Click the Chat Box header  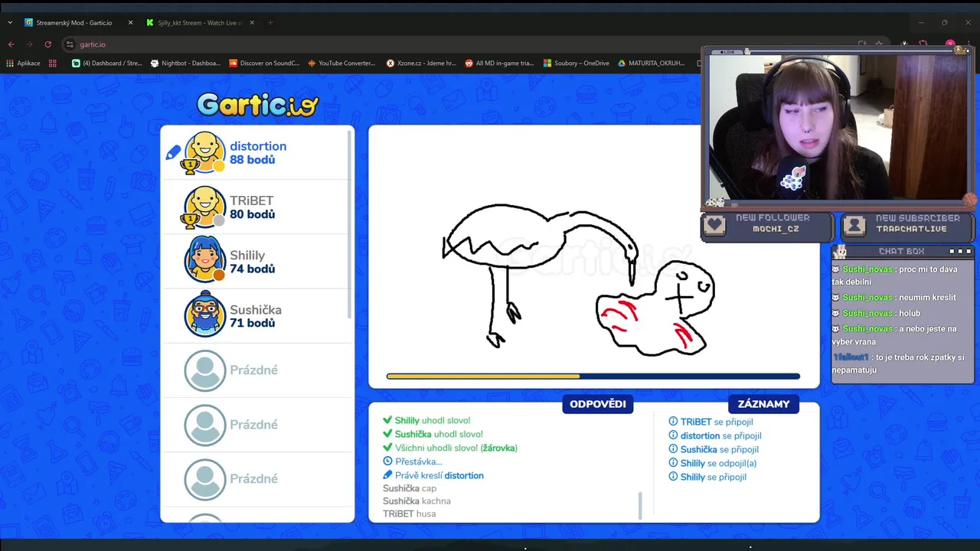(902, 251)
